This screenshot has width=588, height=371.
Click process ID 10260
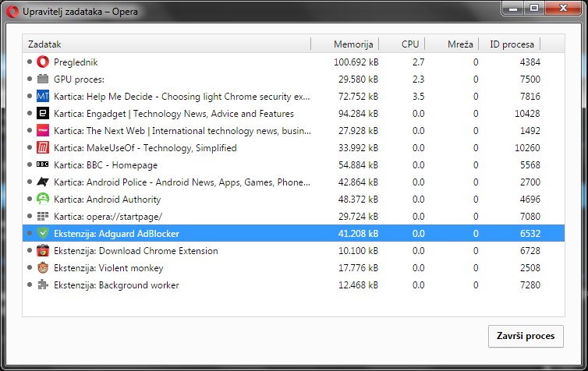[x=527, y=148]
